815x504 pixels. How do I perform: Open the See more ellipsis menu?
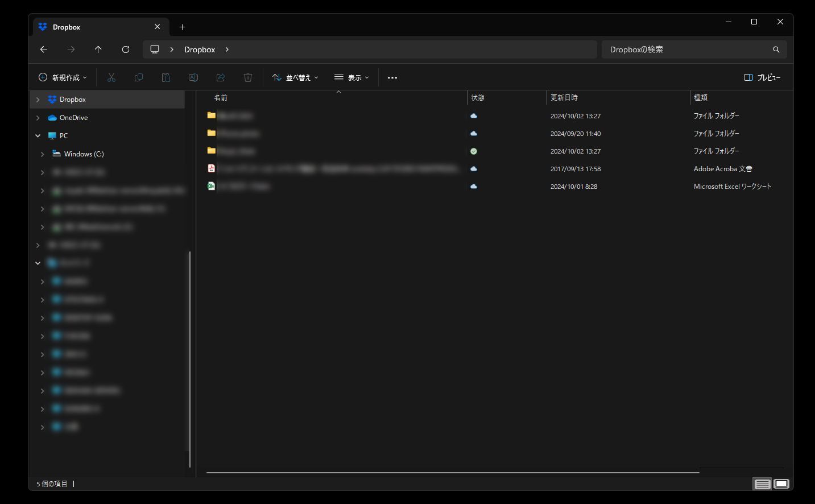click(392, 77)
